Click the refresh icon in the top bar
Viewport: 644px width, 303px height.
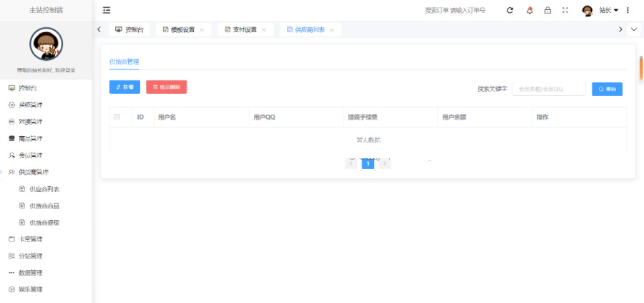(x=510, y=10)
